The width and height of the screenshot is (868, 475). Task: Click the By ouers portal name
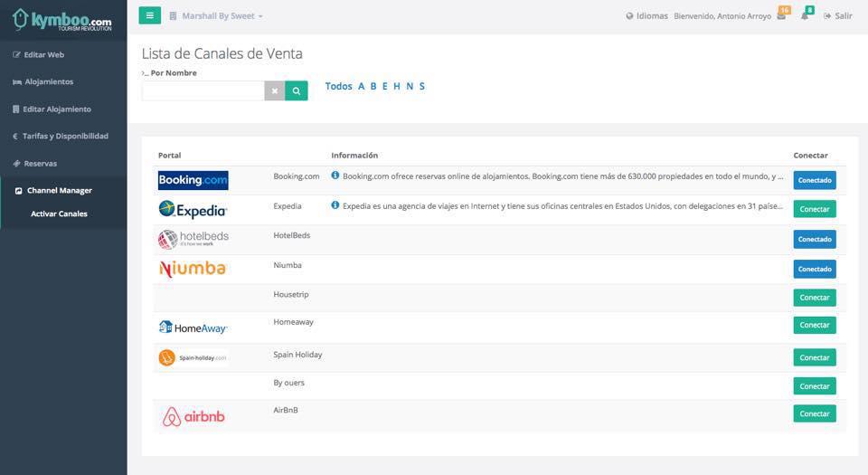click(288, 383)
